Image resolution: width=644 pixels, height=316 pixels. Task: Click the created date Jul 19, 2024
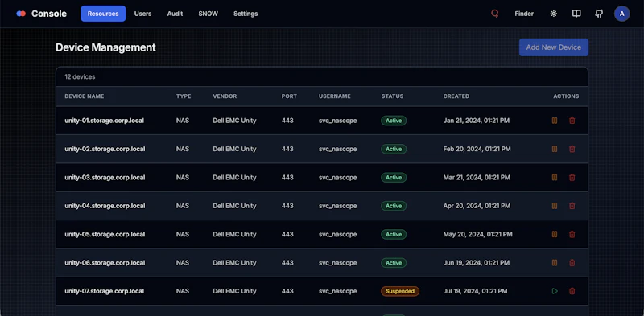click(x=475, y=291)
